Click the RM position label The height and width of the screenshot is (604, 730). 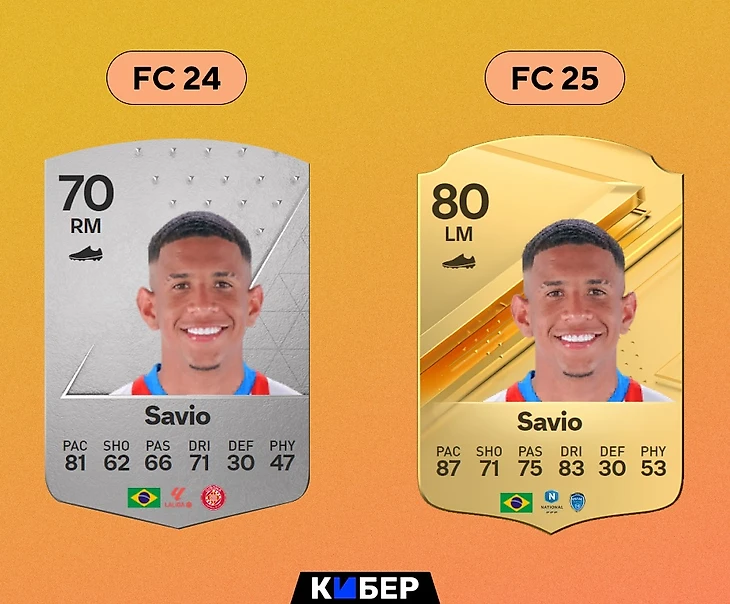(86, 226)
